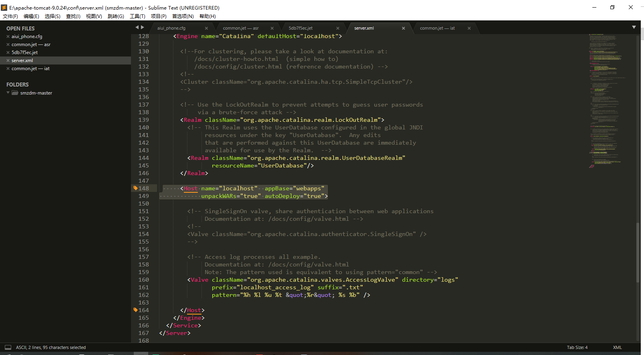Viewport: 644px width, 355px height.
Task: Click the Valve tag on line 160
Action: coord(199,280)
